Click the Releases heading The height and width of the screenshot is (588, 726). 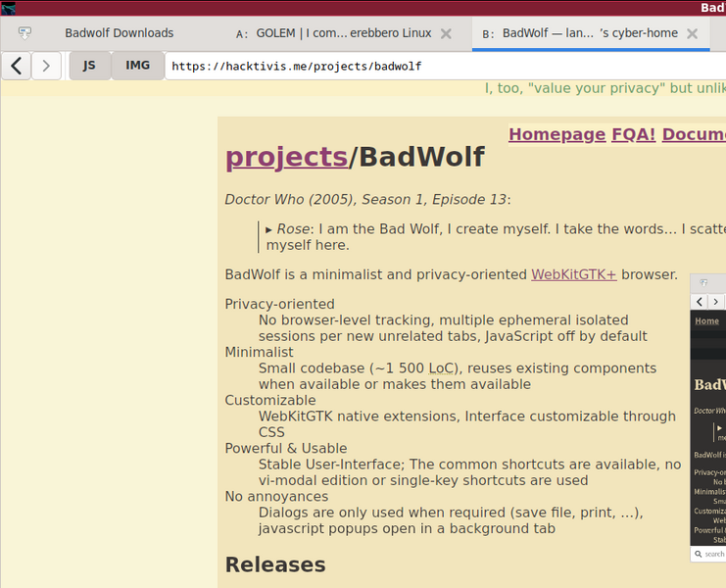(275, 564)
